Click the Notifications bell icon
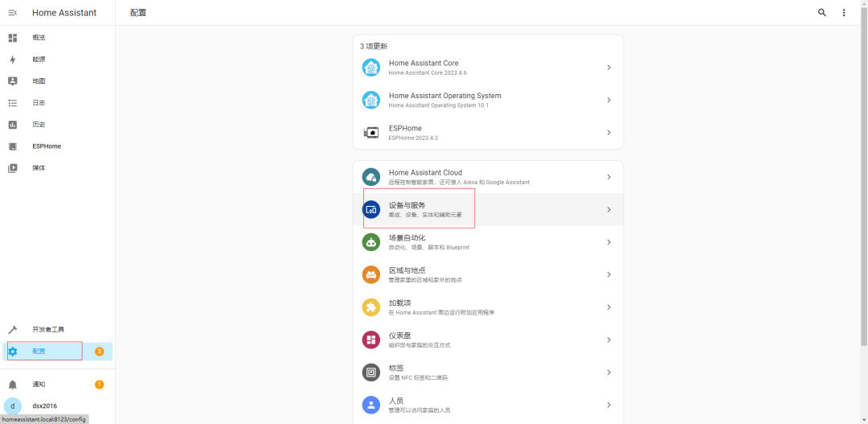The image size is (868, 424). [13, 384]
